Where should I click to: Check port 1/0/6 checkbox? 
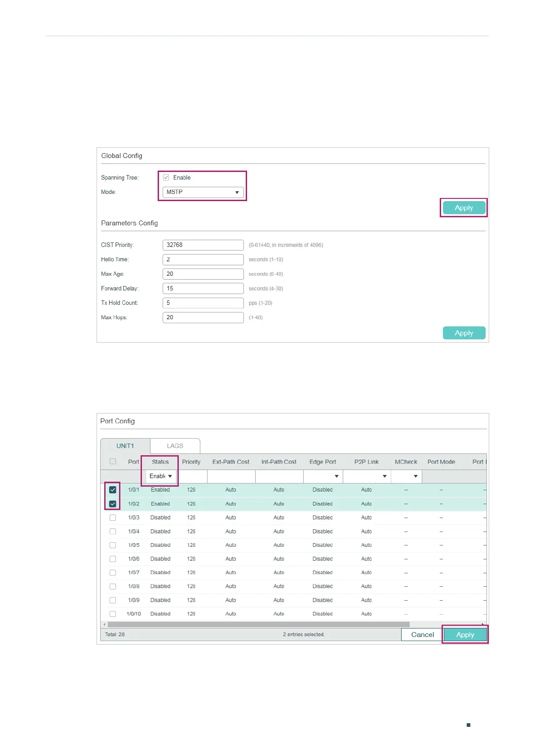[113, 559]
